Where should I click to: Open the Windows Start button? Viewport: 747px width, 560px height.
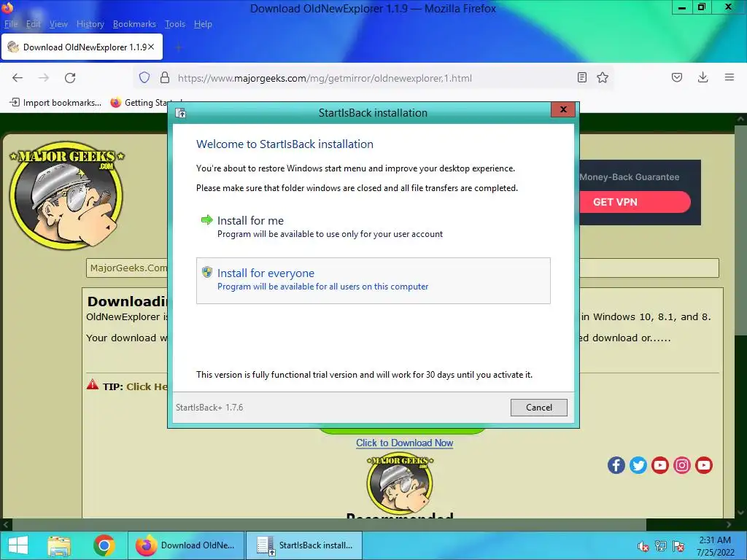[18, 545]
